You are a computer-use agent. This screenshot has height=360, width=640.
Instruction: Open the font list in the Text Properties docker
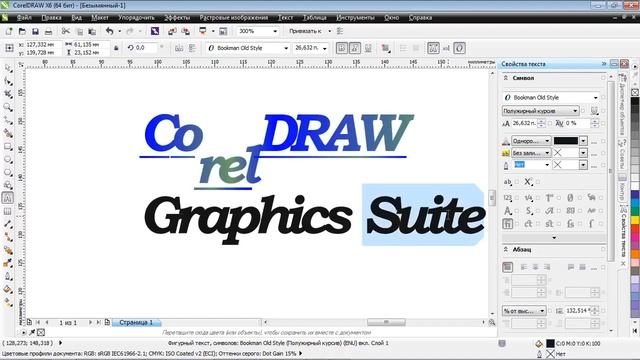click(x=596, y=98)
